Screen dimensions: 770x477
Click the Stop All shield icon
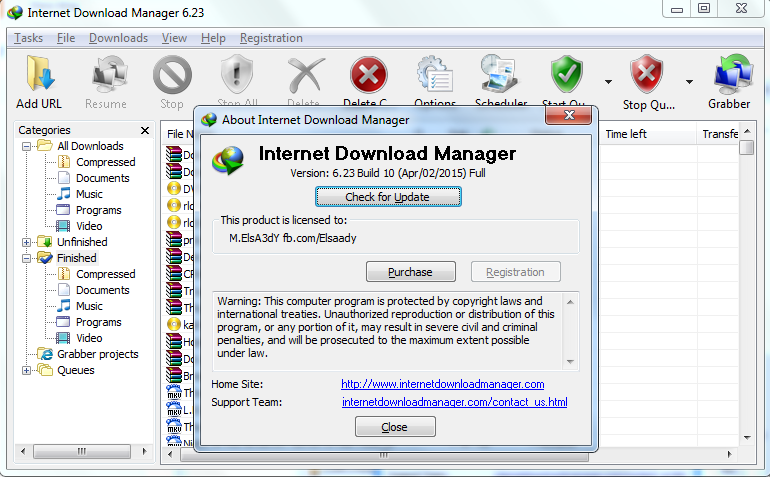click(x=237, y=74)
